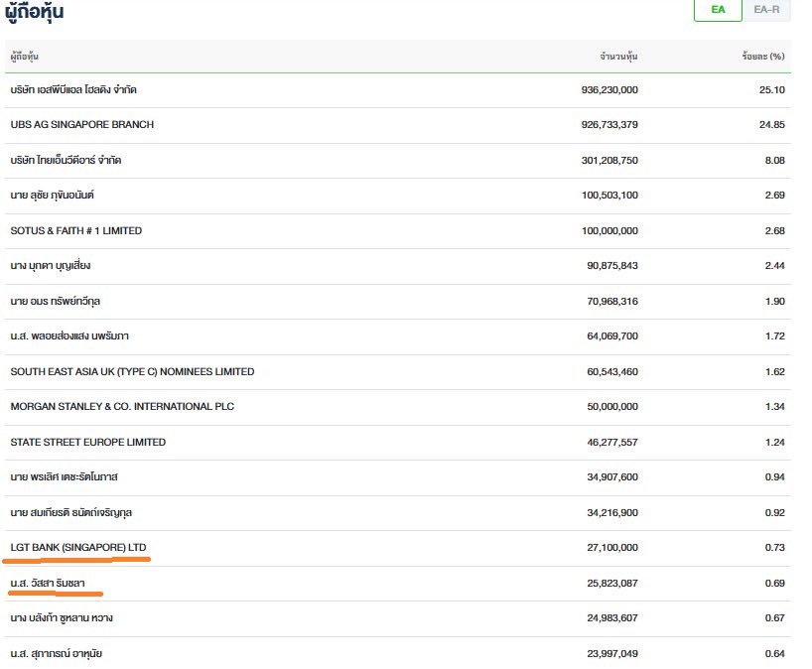This screenshot has width=812, height=669.
Task: Select the SOTUS & FAITH # 1 LIMITED row name
Action: click(76, 231)
